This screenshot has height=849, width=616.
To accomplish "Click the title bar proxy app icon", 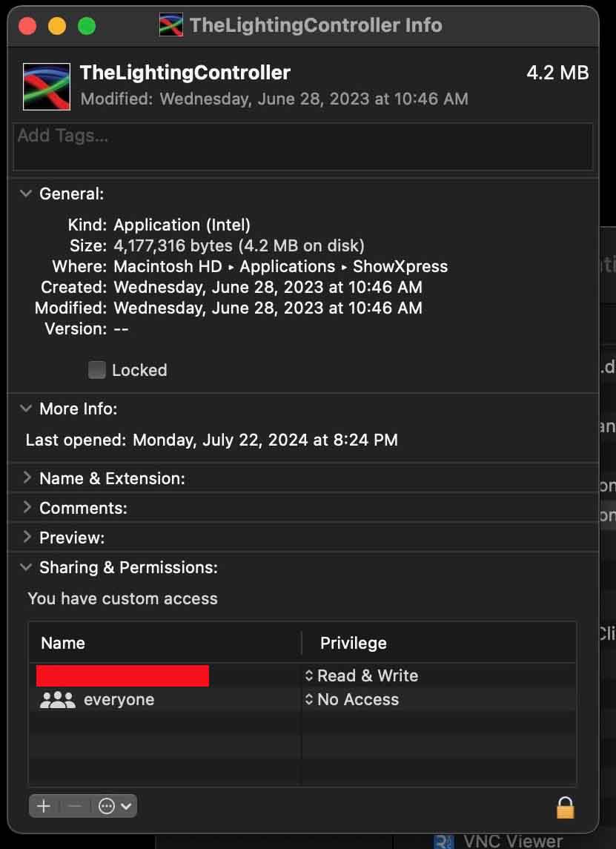I will (x=171, y=25).
